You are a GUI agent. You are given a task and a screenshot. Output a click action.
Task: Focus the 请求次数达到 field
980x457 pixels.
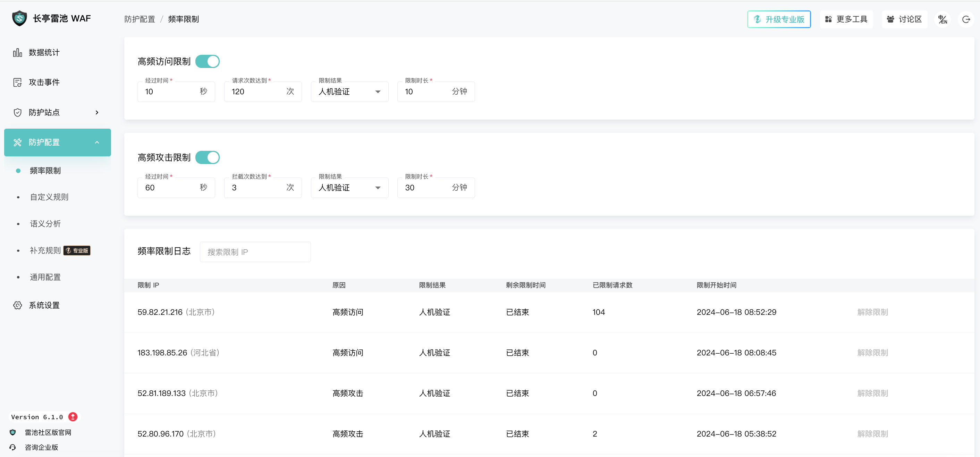click(263, 92)
